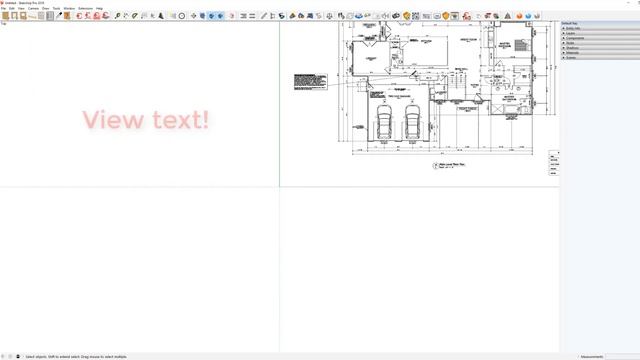Select the Circle tool icon
The width and height of the screenshot is (640, 360).
[182, 16]
